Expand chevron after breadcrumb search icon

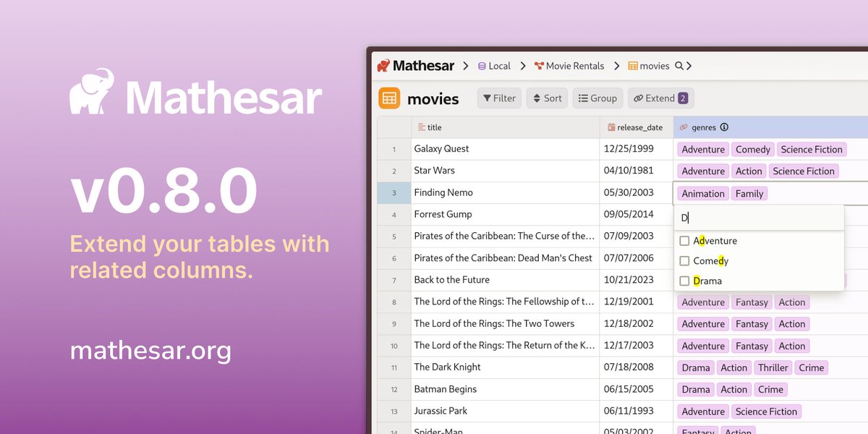click(x=689, y=66)
